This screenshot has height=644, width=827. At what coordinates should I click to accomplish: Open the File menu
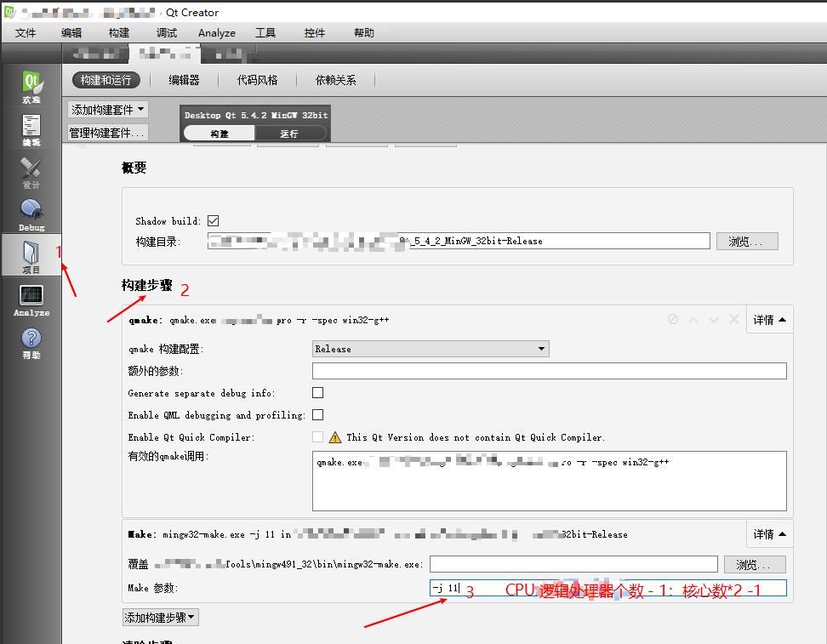(x=26, y=32)
